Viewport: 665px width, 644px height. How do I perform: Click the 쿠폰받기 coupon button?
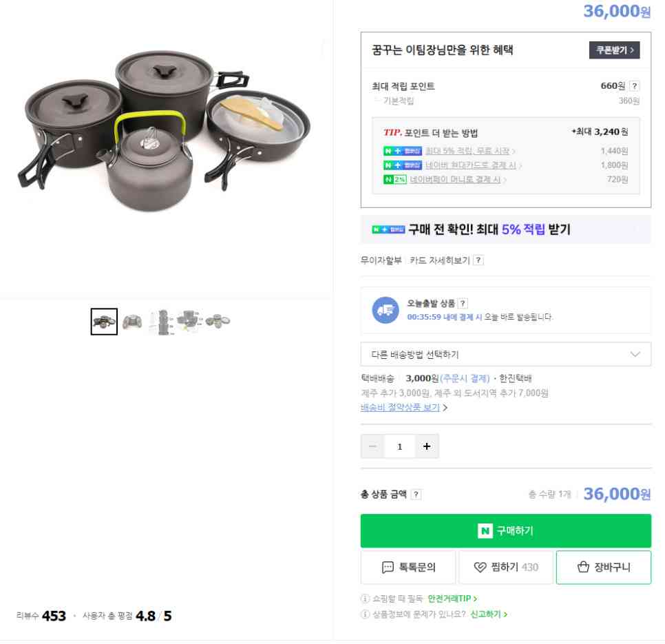tap(614, 50)
